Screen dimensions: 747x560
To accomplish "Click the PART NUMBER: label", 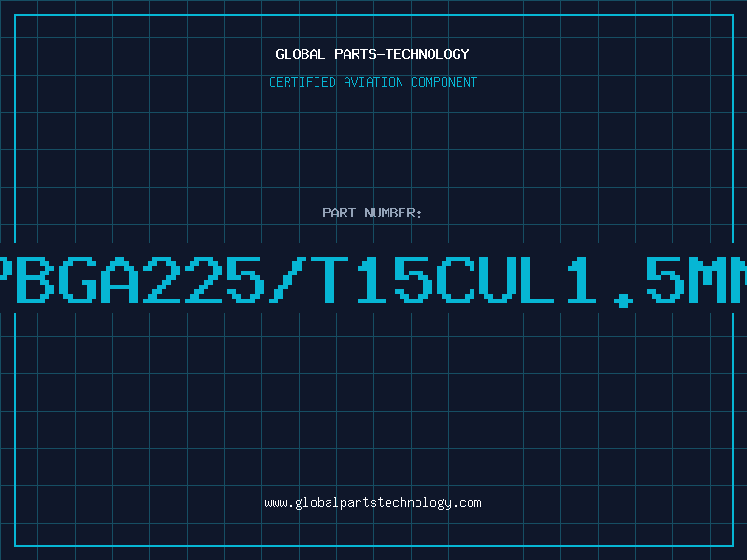I will tap(373, 213).
